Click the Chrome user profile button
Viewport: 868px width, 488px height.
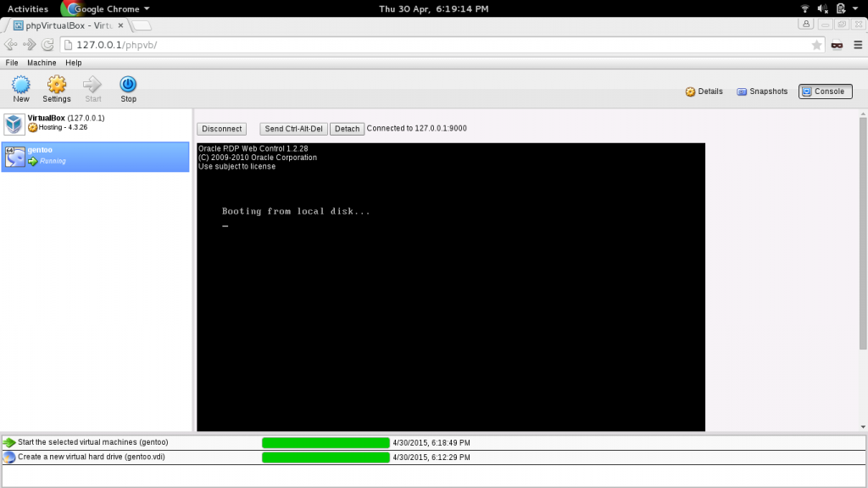806,25
